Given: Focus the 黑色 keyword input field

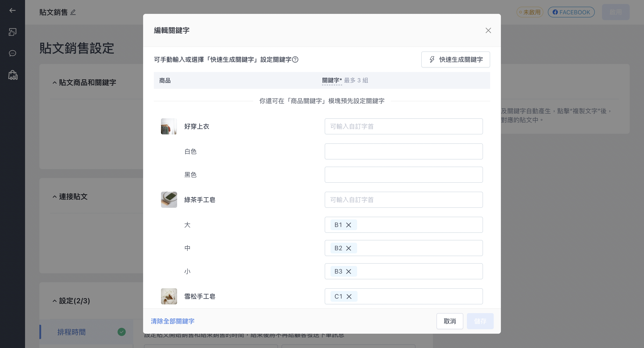Looking at the screenshot, I should coord(403,175).
